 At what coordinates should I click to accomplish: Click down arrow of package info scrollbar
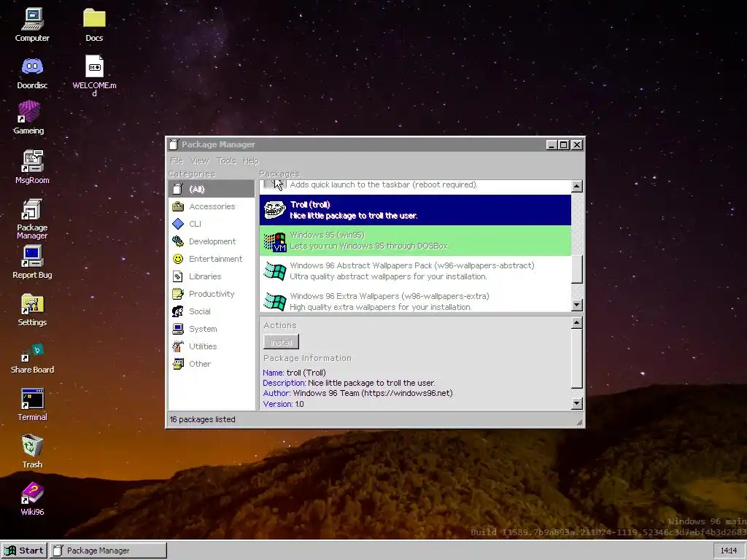[577, 404]
